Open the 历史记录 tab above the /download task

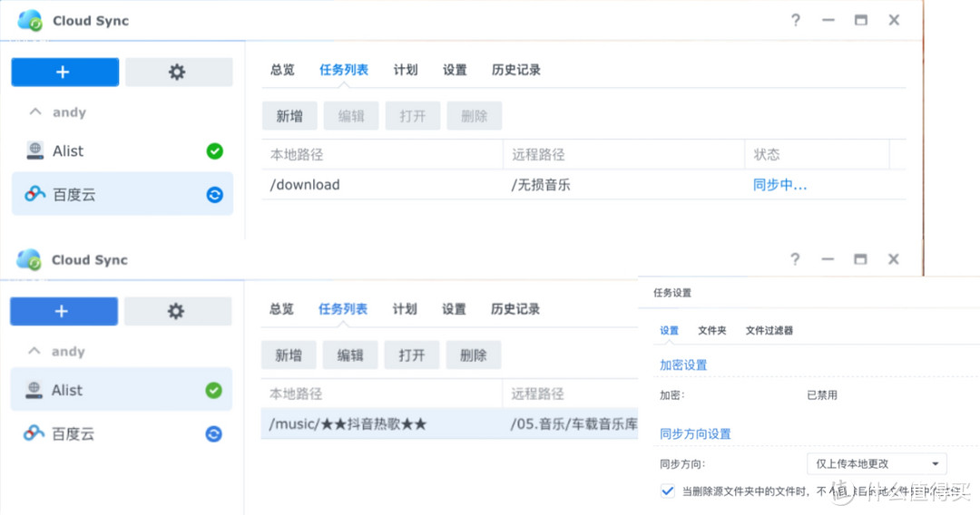515,70
